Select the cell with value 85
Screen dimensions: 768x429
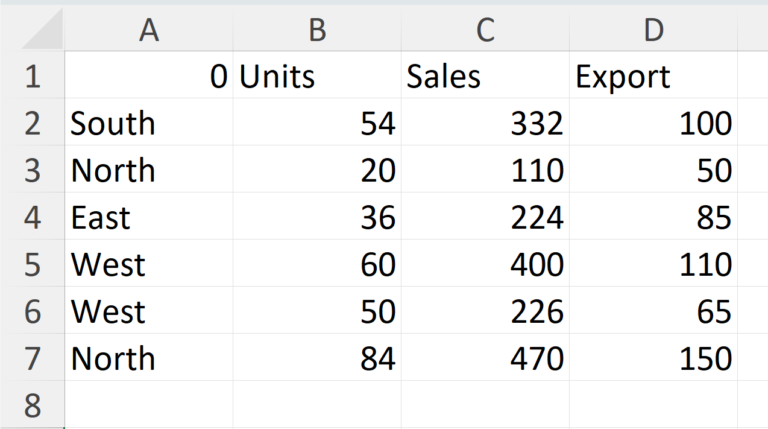(x=653, y=217)
